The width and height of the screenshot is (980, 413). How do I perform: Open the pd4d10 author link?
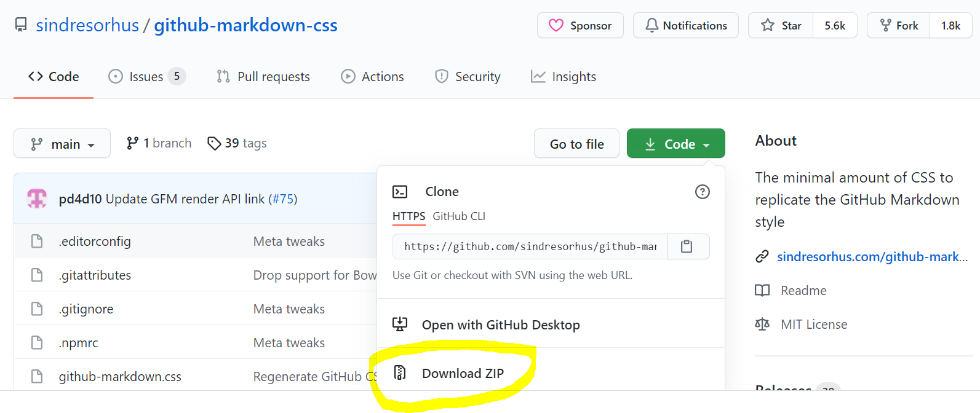pyautogui.click(x=80, y=199)
